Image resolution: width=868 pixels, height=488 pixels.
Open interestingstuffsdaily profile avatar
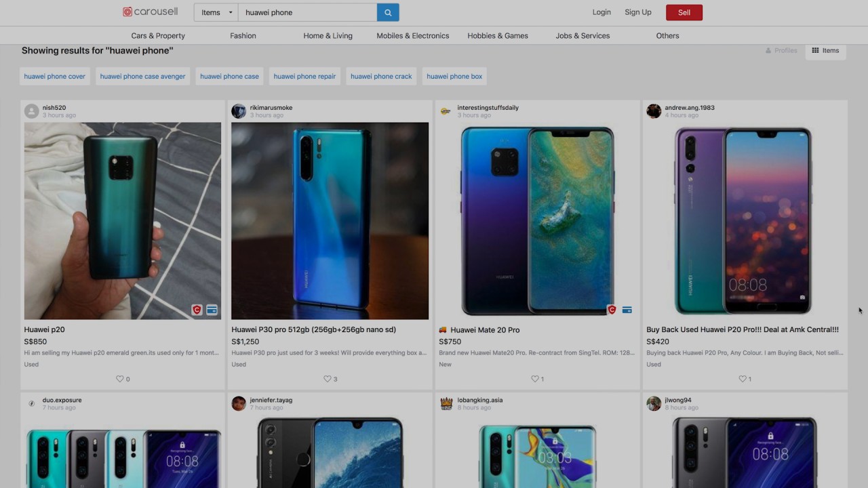pyautogui.click(x=446, y=111)
